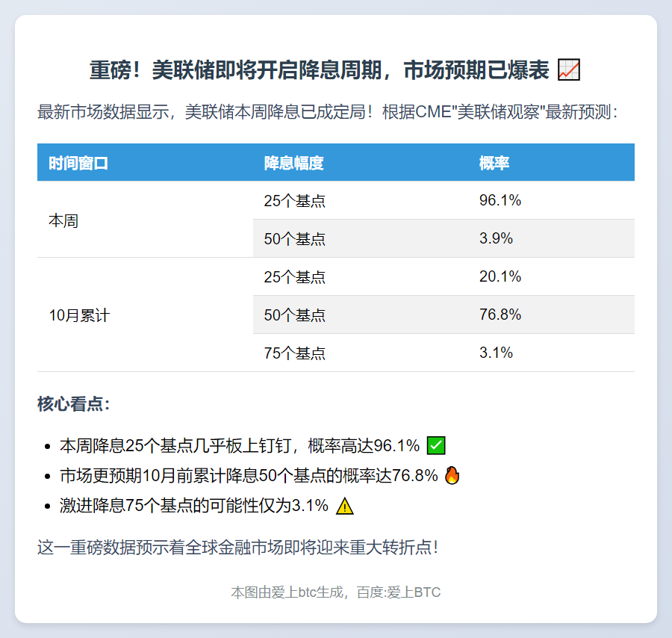Click the chart emoji in the title
This screenshot has height=638, width=672.
569,71
